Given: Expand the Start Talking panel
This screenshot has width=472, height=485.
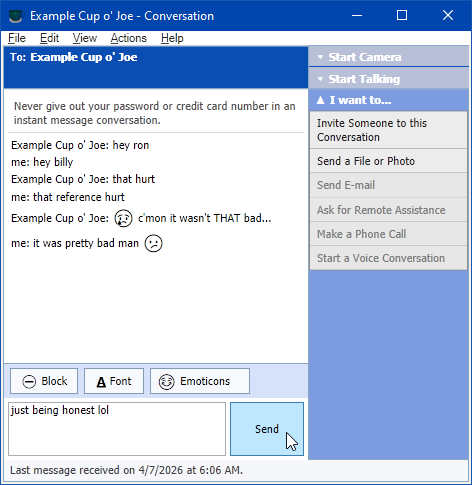Looking at the screenshot, I should coord(389,79).
